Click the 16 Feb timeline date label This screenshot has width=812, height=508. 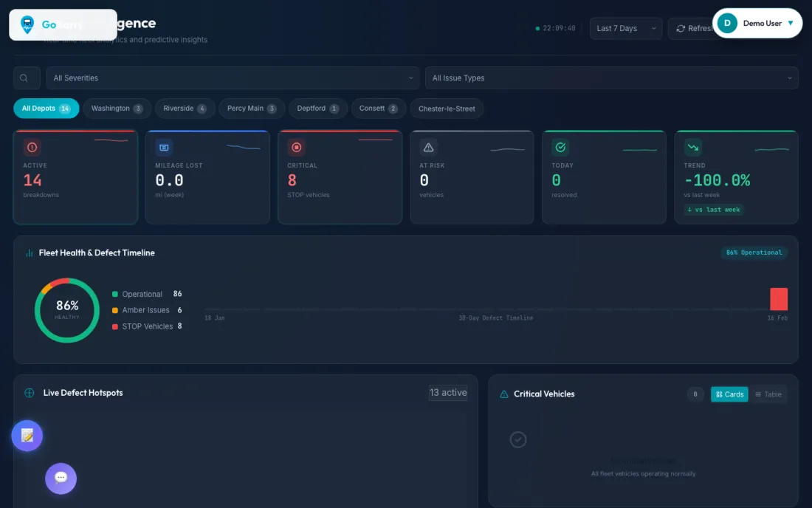tap(777, 318)
